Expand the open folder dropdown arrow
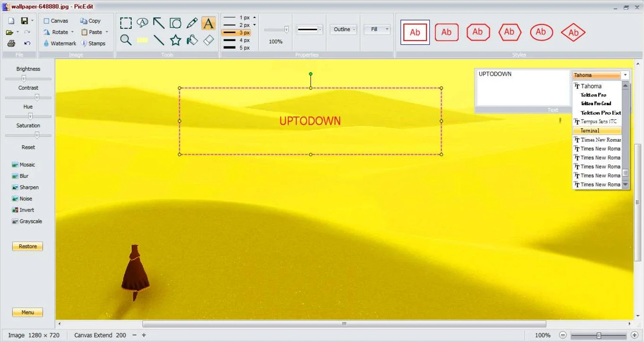 [18, 32]
